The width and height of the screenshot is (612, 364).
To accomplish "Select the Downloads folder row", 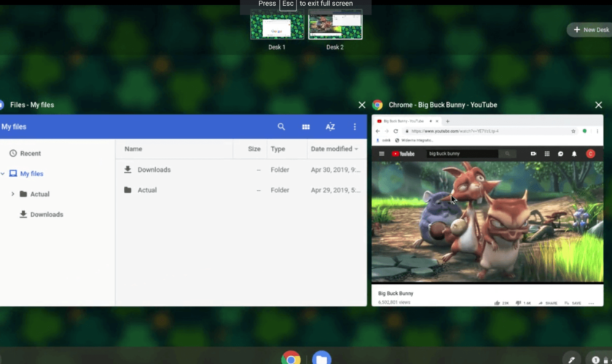I will (x=154, y=170).
